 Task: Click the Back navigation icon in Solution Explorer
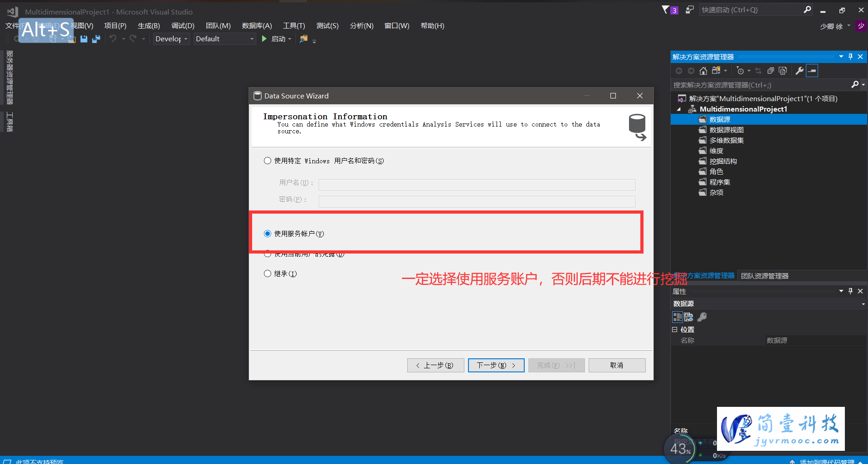pyautogui.click(x=679, y=71)
